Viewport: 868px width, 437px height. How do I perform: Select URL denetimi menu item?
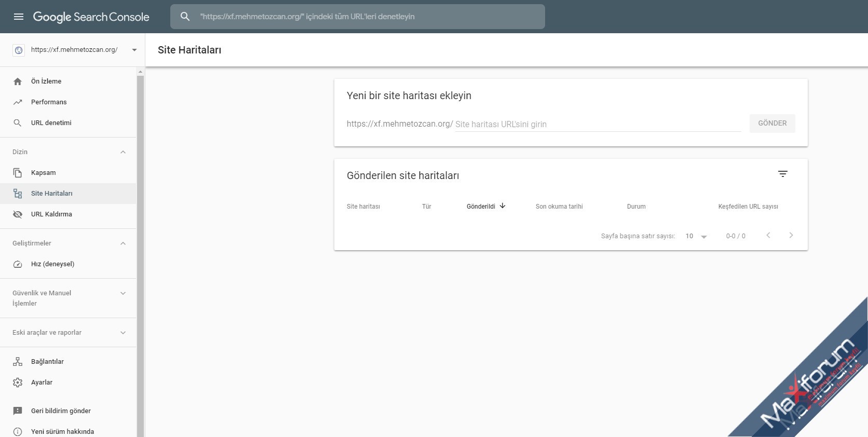[68, 123]
